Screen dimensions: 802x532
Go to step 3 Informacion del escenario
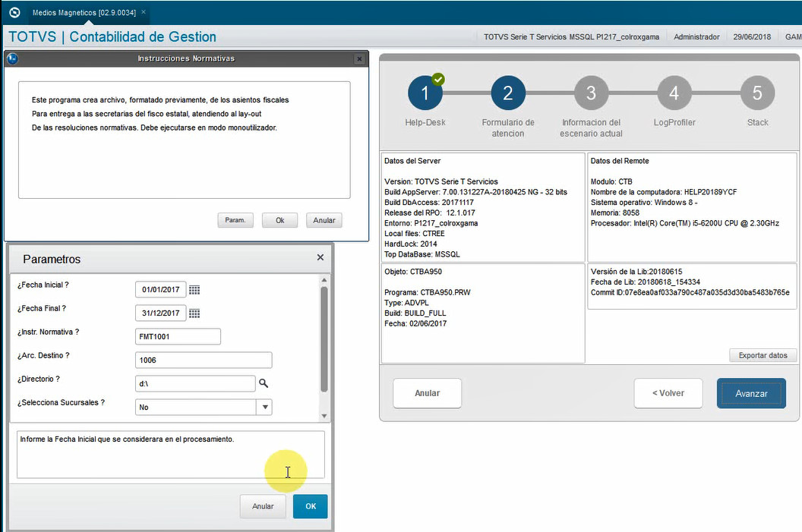pyautogui.click(x=591, y=93)
